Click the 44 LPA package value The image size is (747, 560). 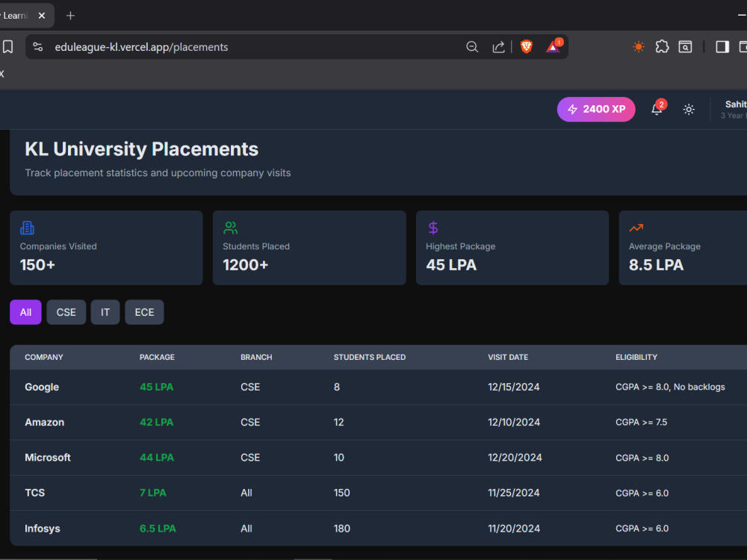pos(157,458)
